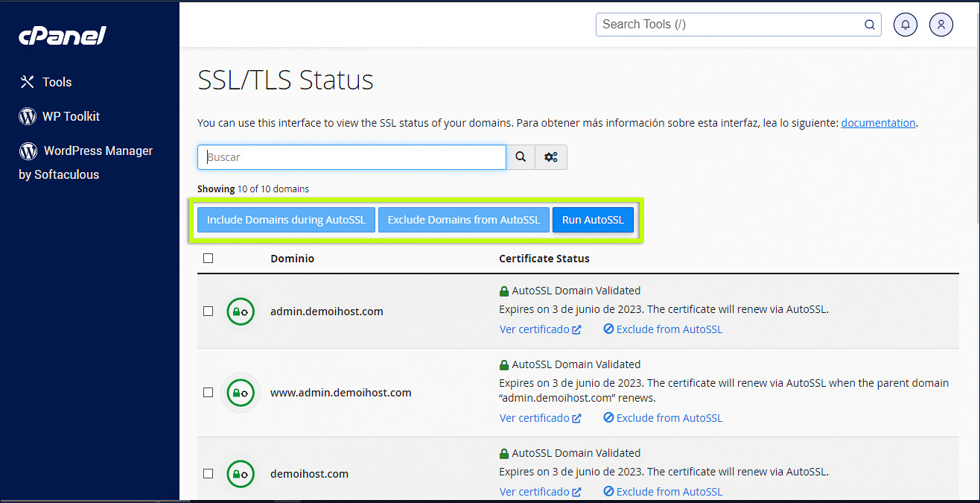Click the WP Toolkit WordPress icon
980x503 pixels.
click(28, 116)
